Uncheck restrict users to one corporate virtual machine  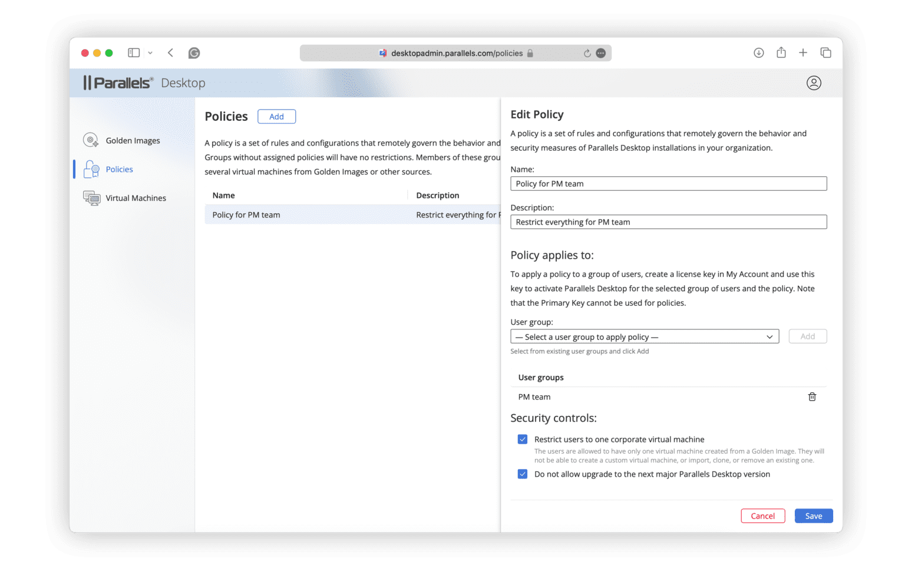tap(523, 439)
